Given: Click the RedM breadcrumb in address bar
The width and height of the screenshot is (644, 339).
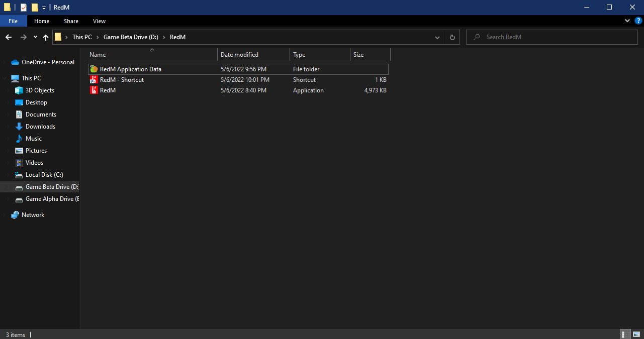Looking at the screenshot, I should (177, 37).
